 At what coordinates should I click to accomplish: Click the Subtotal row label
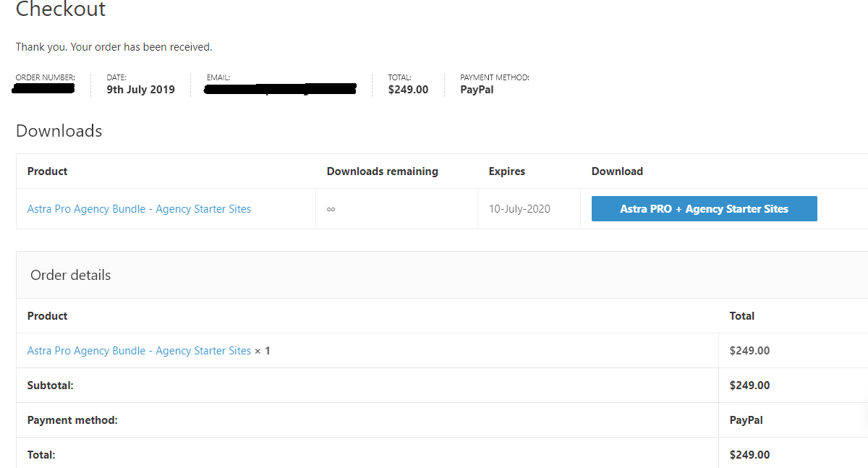[x=51, y=386]
